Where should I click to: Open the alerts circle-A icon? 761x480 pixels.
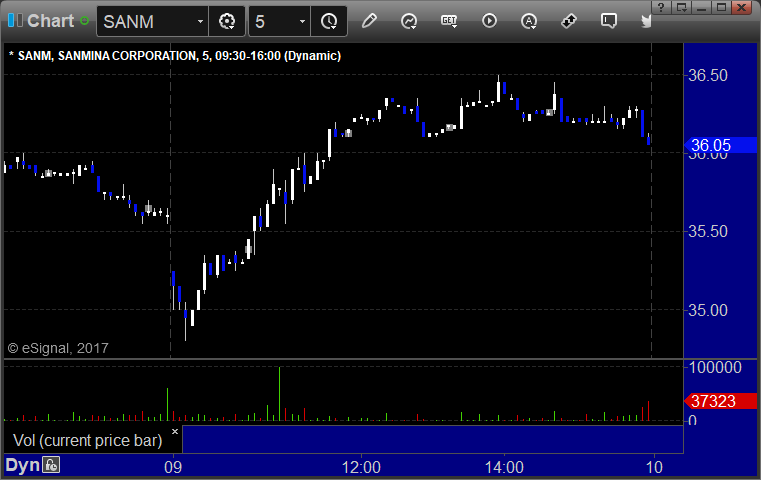click(x=529, y=21)
